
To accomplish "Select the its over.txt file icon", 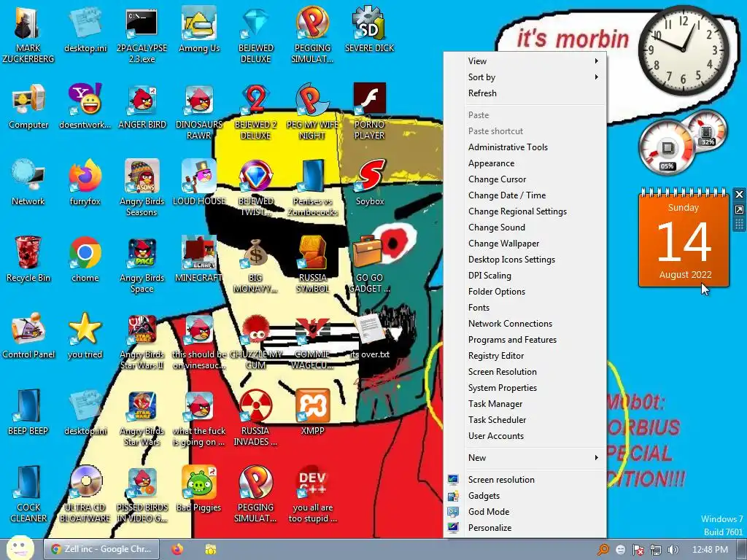I will pyautogui.click(x=370, y=336).
